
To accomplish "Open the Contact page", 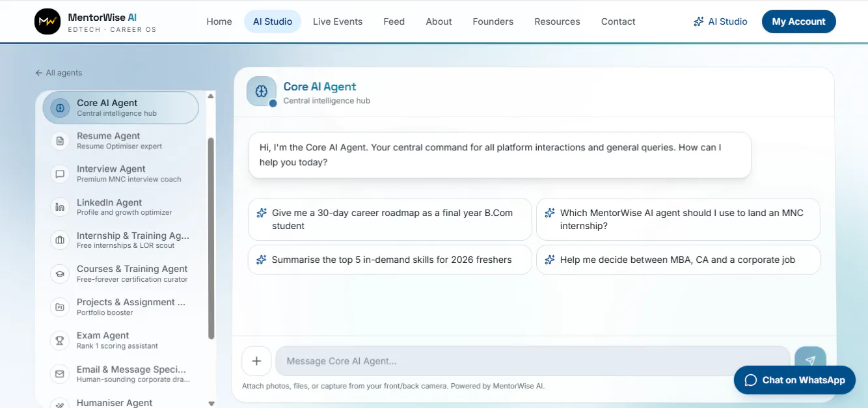I will pyautogui.click(x=618, y=21).
